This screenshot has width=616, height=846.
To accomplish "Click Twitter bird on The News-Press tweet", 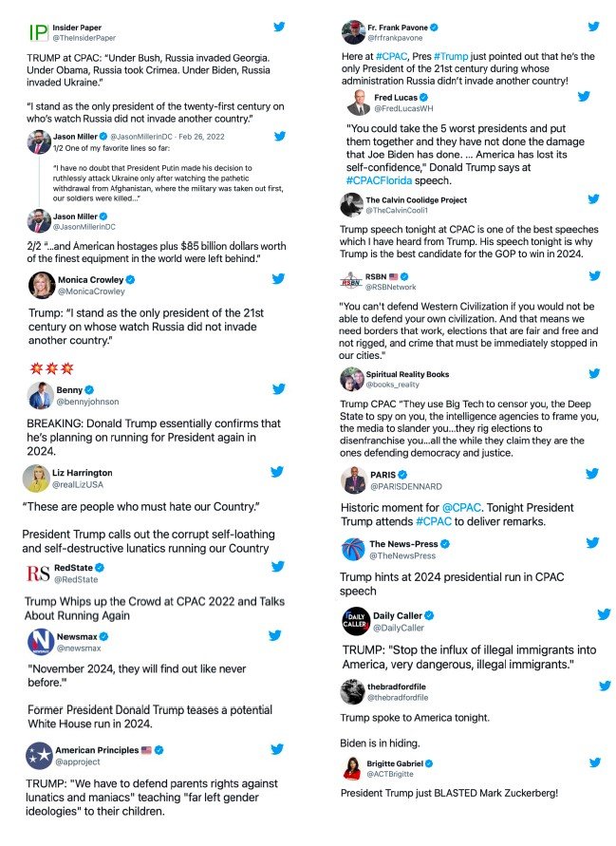I will pos(594,543).
